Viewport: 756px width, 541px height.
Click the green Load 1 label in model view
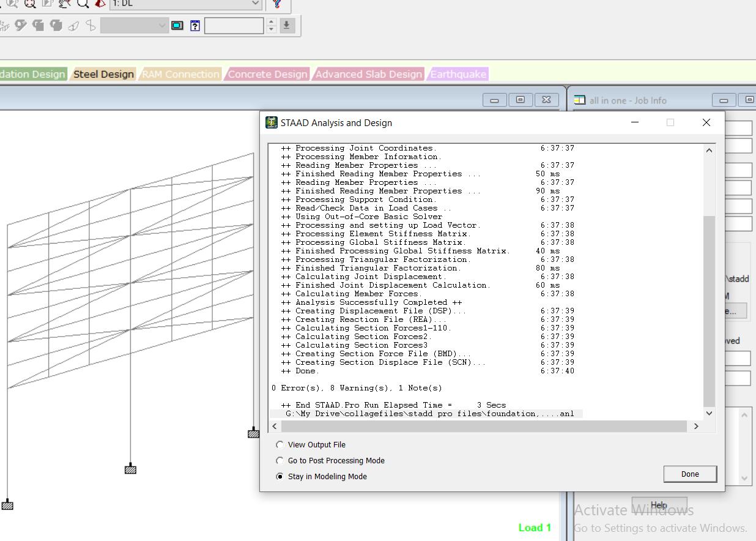tap(535, 528)
